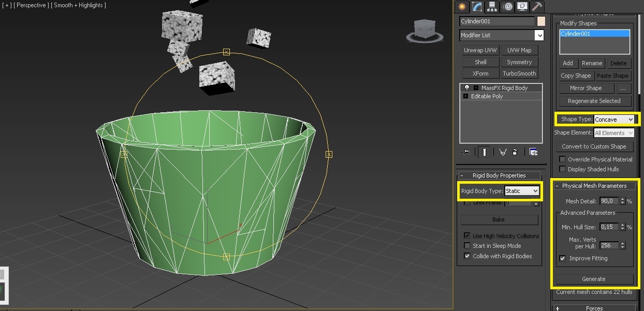Click Add in Modify Shapes

point(568,63)
